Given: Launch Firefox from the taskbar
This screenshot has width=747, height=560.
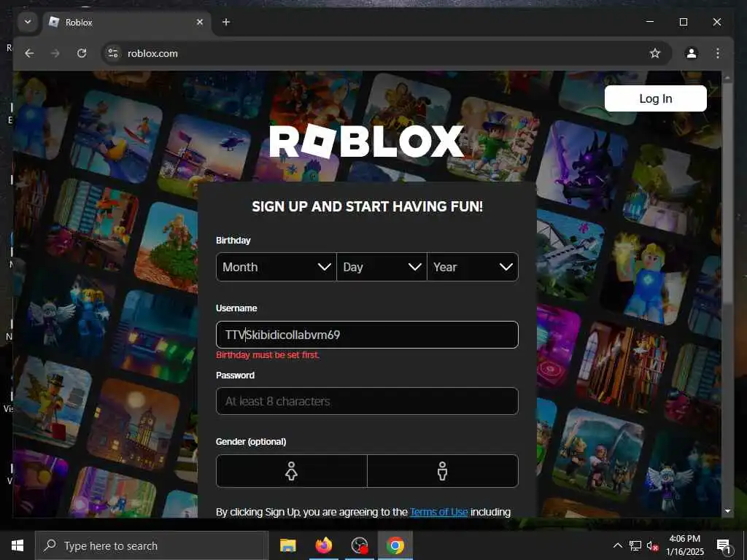Looking at the screenshot, I should pos(323,545).
